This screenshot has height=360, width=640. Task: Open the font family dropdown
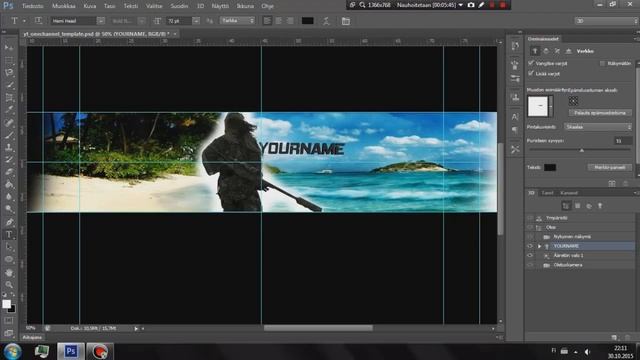tap(101, 20)
